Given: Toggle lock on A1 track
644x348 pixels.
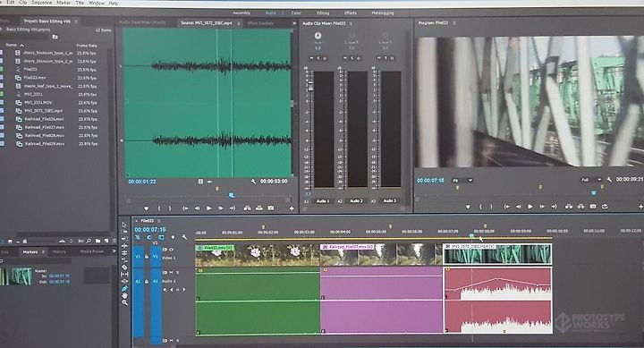Looking at the screenshot, I should pos(146,282).
